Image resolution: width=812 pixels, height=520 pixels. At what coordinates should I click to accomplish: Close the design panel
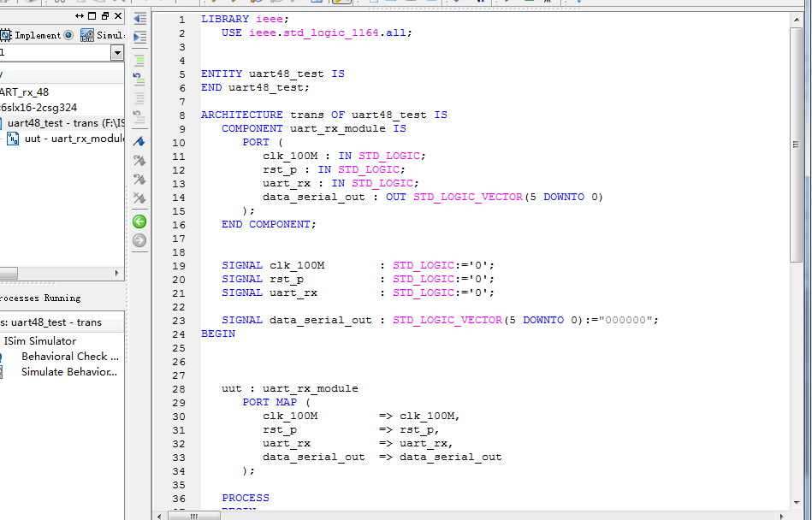(118, 16)
